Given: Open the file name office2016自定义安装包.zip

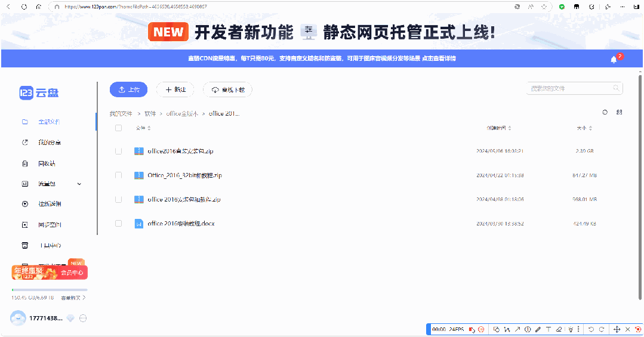Looking at the screenshot, I should coord(180,151).
